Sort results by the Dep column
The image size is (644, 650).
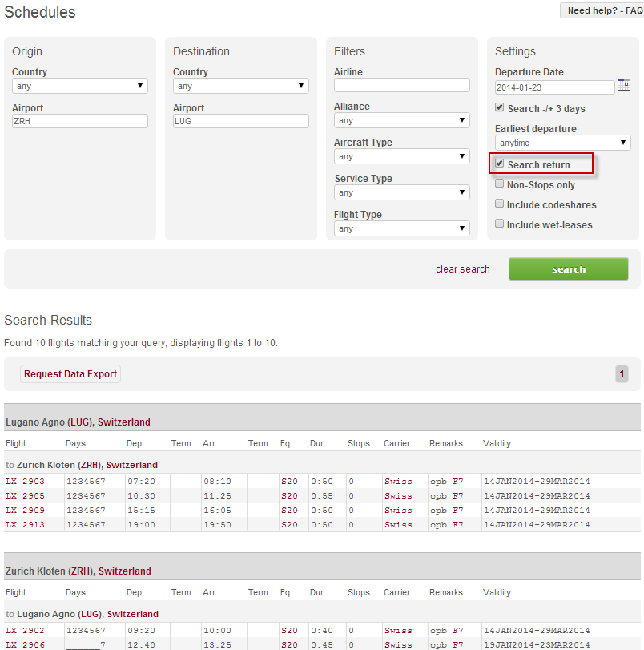(133, 443)
